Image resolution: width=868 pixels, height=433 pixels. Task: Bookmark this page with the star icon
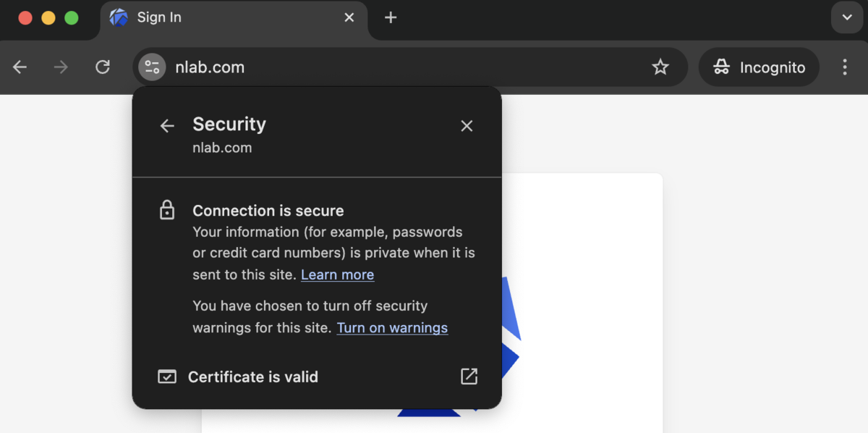click(x=660, y=67)
